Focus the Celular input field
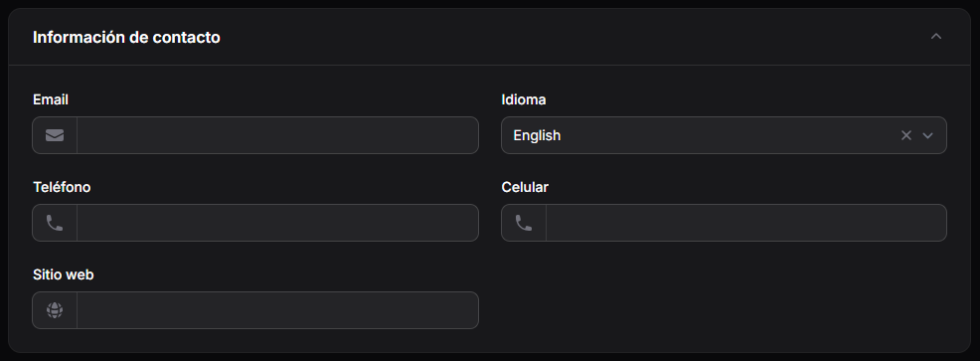This screenshot has height=361, width=980. (746, 223)
